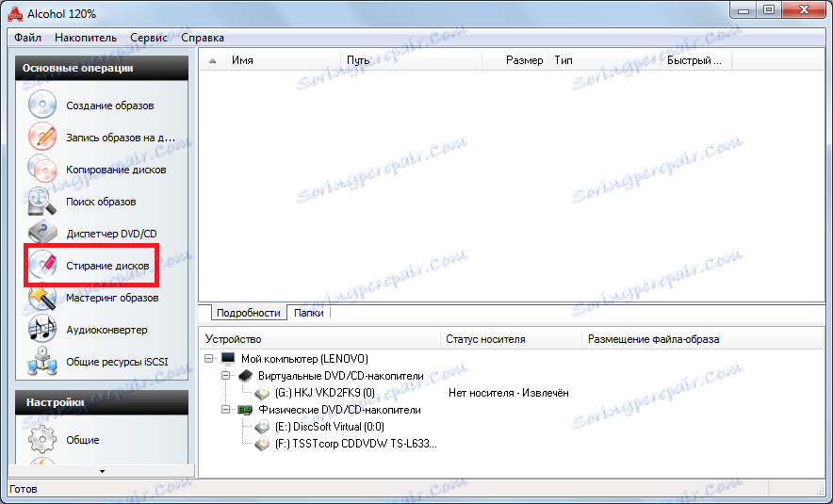This screenshot has height=504, width=833.
Task: Click the Мой компьютер monitor icon
Action: point(228,359)
